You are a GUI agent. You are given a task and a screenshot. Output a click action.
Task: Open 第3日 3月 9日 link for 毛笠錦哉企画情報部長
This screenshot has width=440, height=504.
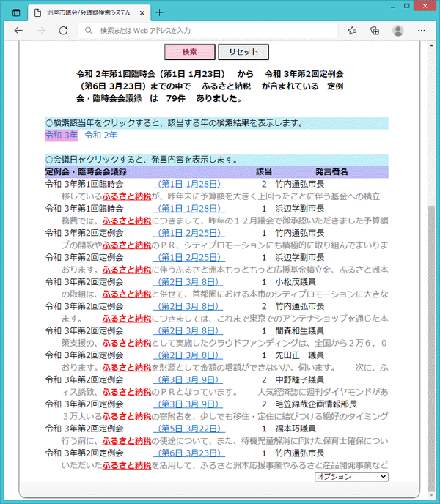tap(188, 404)
